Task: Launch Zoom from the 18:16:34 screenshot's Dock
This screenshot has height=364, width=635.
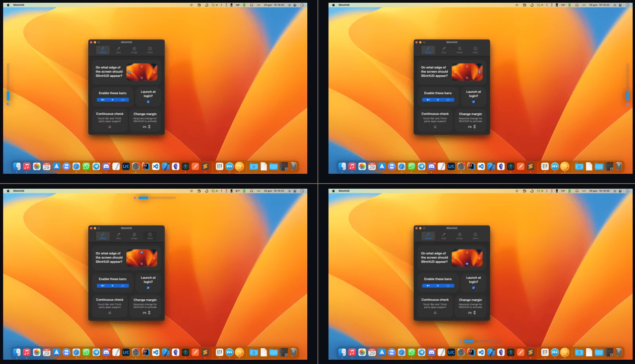Action: click(x=392, y=166)
